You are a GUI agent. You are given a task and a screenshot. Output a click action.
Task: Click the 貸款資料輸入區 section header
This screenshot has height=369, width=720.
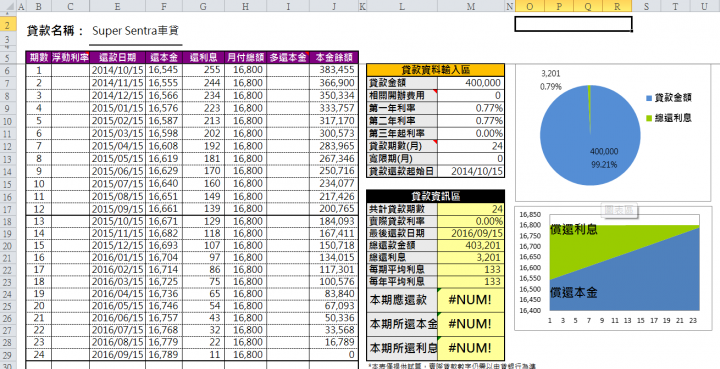click(435, 70)
